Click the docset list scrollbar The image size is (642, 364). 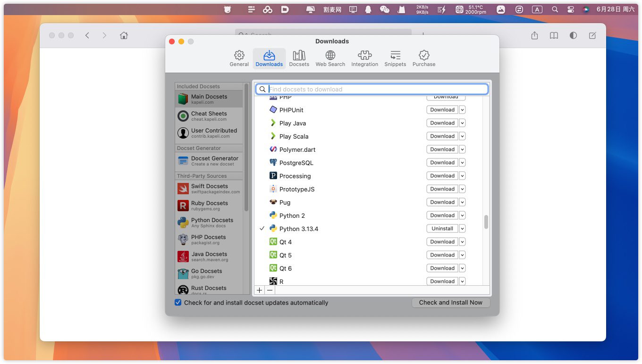point(486,222)
